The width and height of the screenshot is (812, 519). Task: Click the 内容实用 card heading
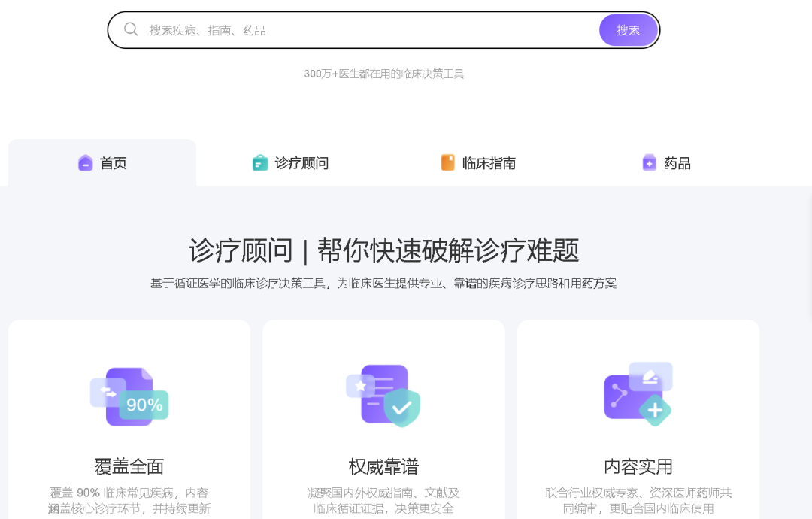point(638,466)
